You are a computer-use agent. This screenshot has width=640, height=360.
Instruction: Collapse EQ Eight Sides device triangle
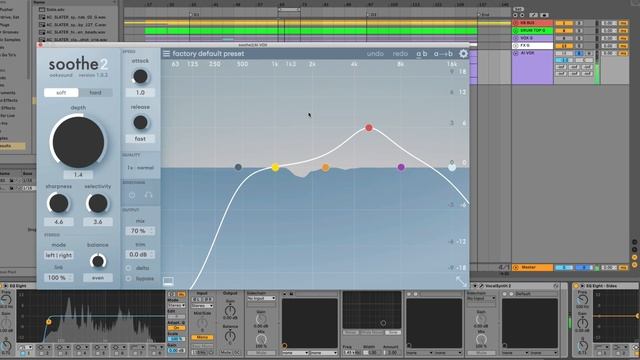[582, 286]
